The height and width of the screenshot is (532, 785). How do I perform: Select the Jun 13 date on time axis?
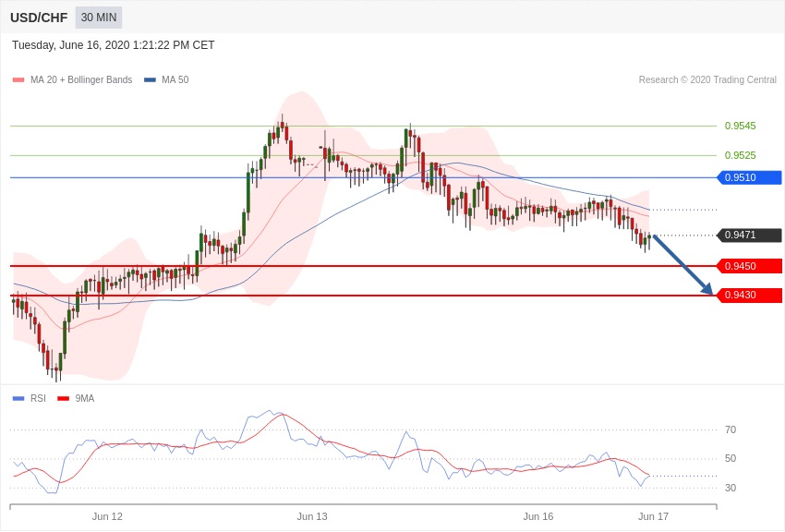pos(312,516)
